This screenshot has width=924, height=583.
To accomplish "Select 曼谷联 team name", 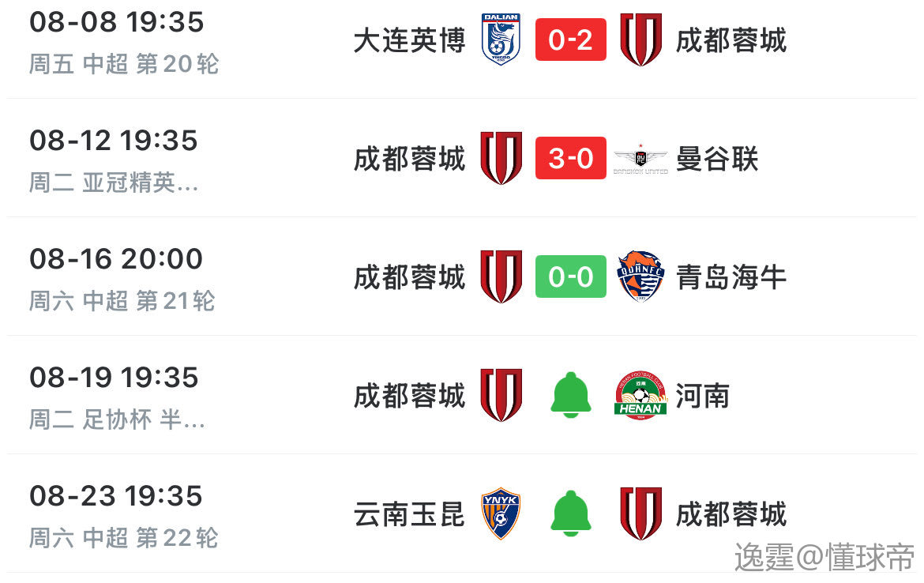I will 716,159.
